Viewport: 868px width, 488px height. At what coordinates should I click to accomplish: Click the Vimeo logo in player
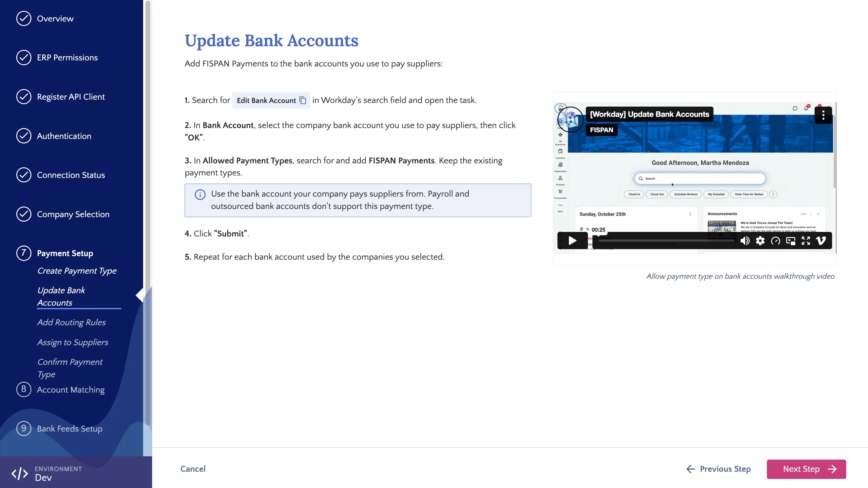[x=821, y=241]
